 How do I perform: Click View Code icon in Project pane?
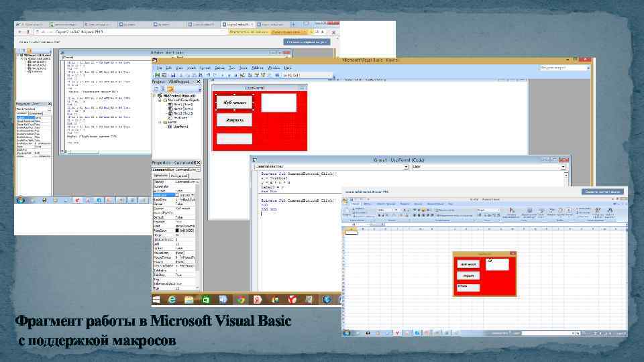click(156, 88)
